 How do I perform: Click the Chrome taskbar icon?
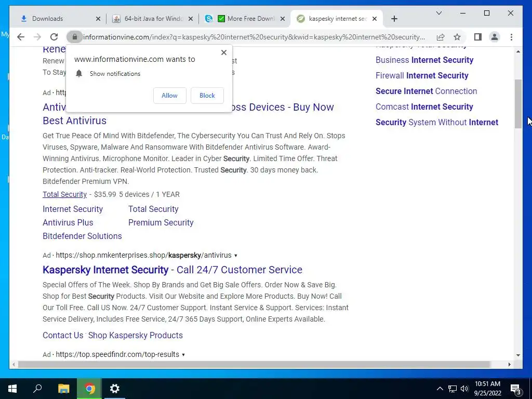[x=89, y=389]
